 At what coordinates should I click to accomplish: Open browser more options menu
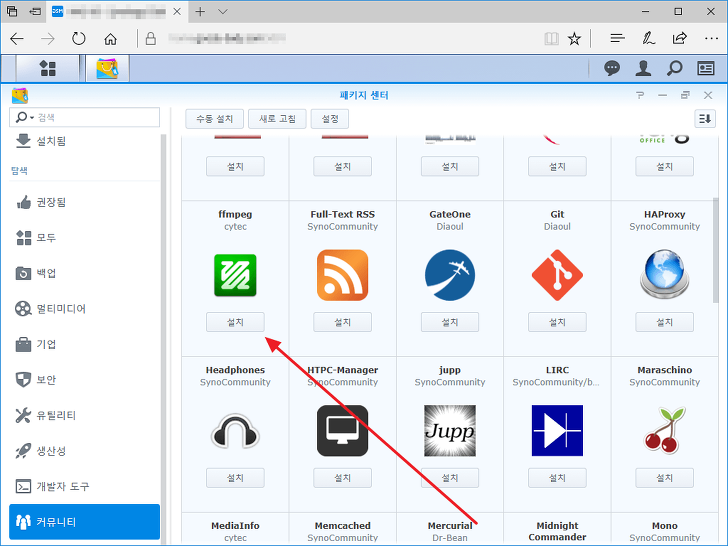(x=711, y=38)
